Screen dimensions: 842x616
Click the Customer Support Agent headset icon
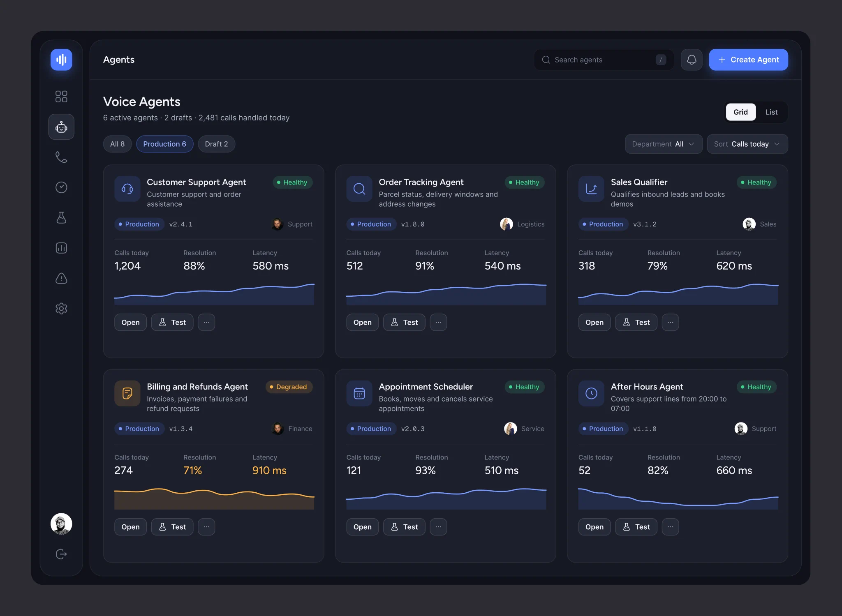pos(127,189)
